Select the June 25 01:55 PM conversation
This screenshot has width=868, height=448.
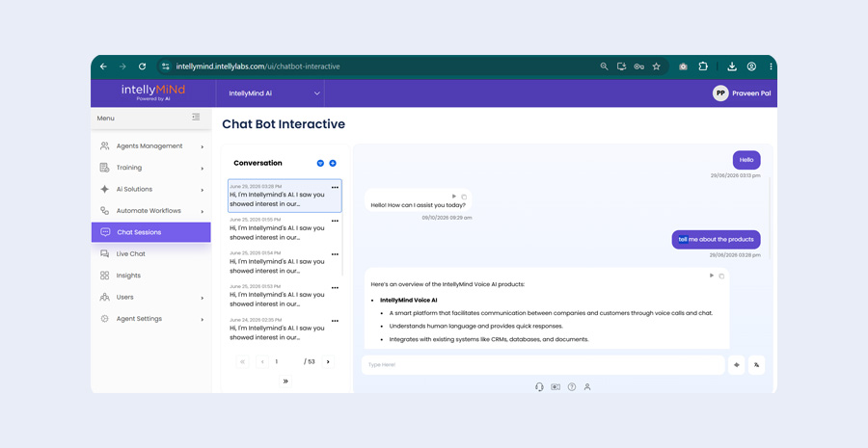285,229
